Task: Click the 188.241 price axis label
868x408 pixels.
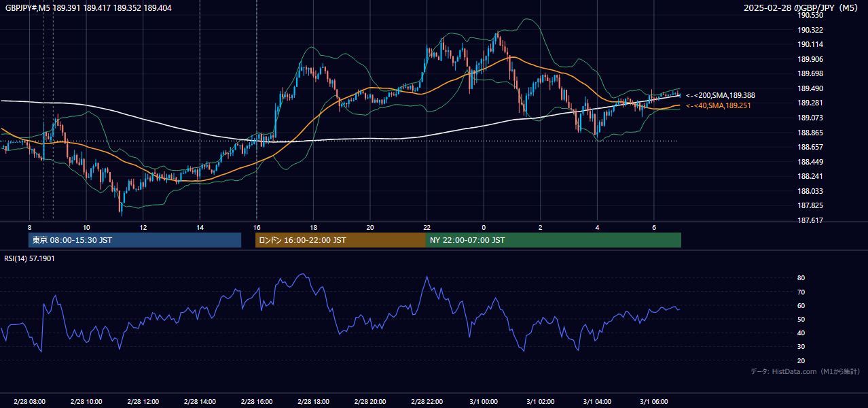Action: [x=812, y=176]
